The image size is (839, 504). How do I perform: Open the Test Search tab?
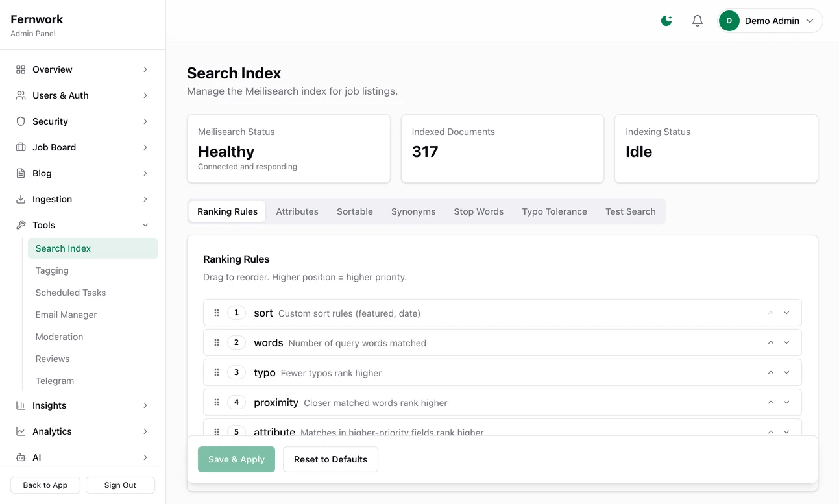[631, 211]
